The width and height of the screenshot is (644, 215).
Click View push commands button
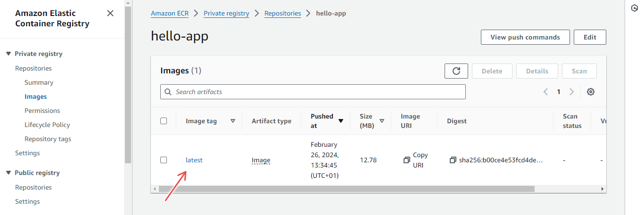tap(525, 37)
